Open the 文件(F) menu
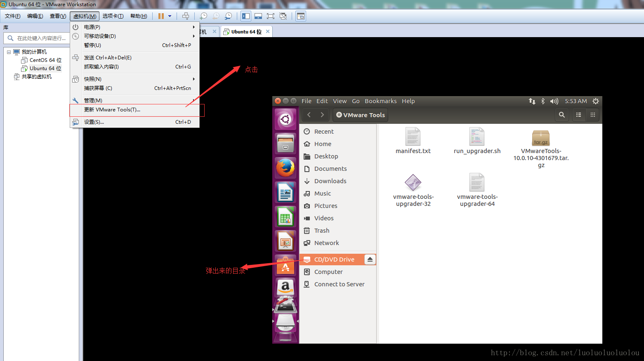The image size is (644, 361). pos(12,16)
